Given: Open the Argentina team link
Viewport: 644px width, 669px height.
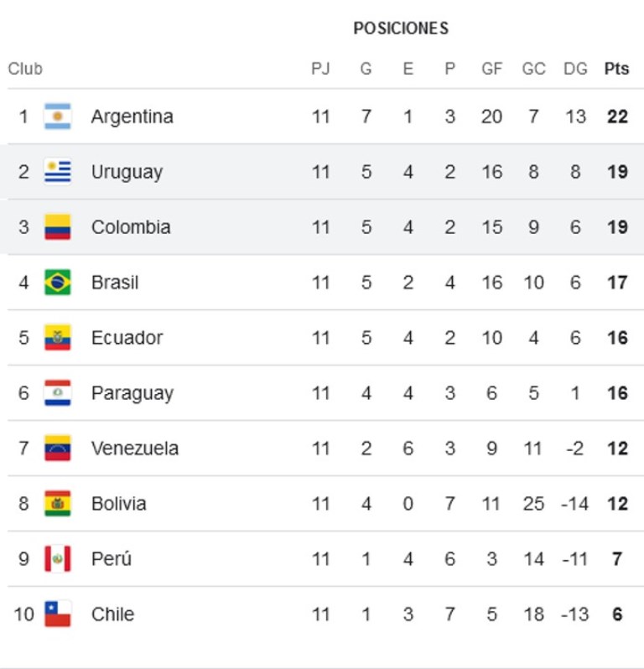Looking at the screenshot, I should click(x=132, y=117).
